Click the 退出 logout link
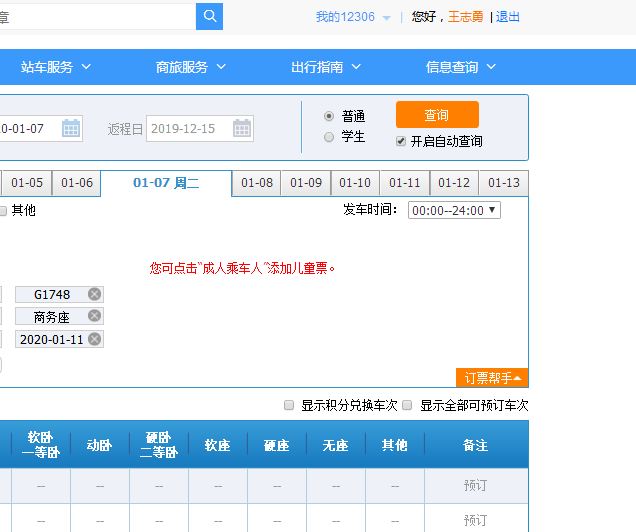Viewport: 636px width, 532px height. [507, 17]
